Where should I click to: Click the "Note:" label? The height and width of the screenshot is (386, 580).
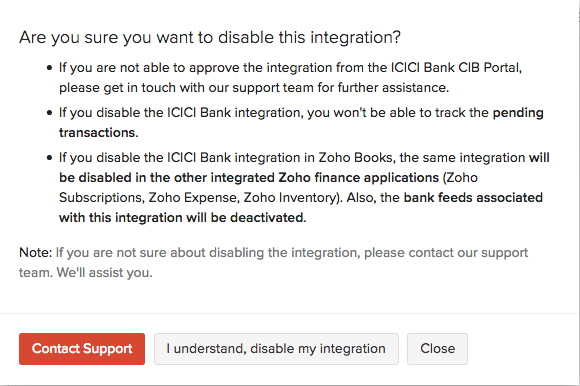36,253
